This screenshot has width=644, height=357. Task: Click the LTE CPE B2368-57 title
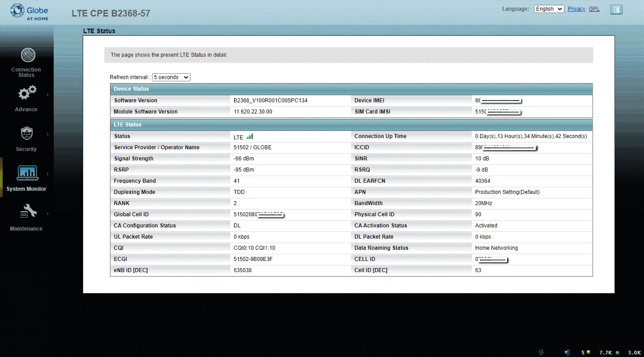[x=111, y=13]
